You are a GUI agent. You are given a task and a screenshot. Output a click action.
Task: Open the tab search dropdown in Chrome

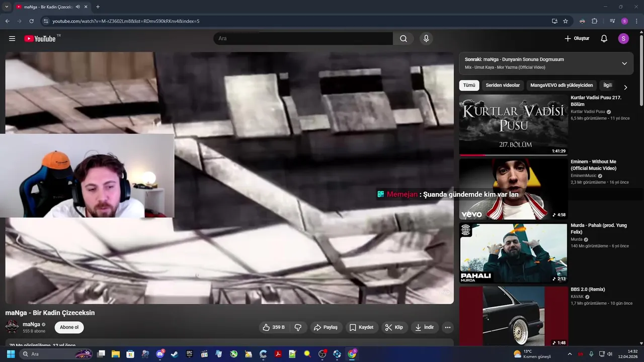coord(7,7)
